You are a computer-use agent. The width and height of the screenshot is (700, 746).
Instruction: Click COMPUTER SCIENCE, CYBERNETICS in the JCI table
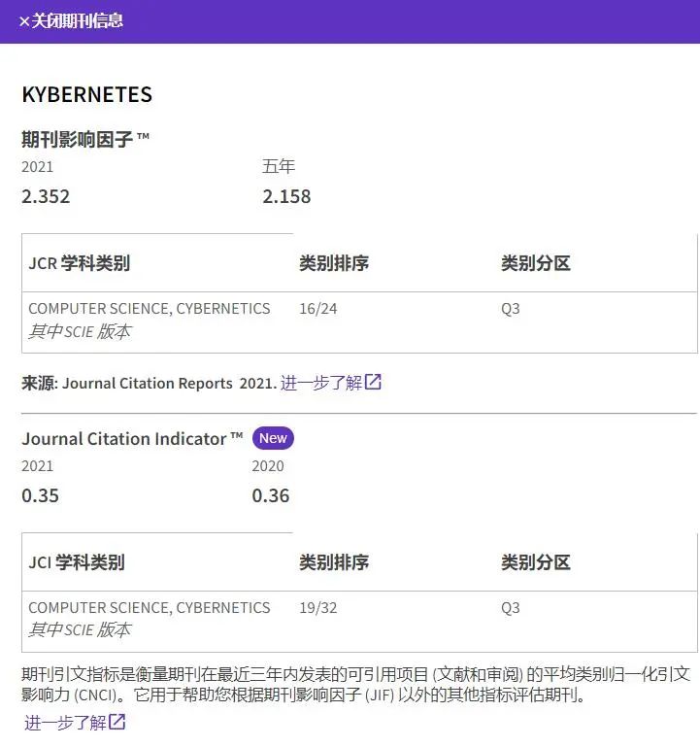[x=150, y=607]
